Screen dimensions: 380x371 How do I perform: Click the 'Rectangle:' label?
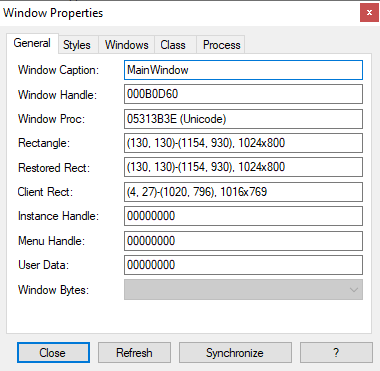44,143
